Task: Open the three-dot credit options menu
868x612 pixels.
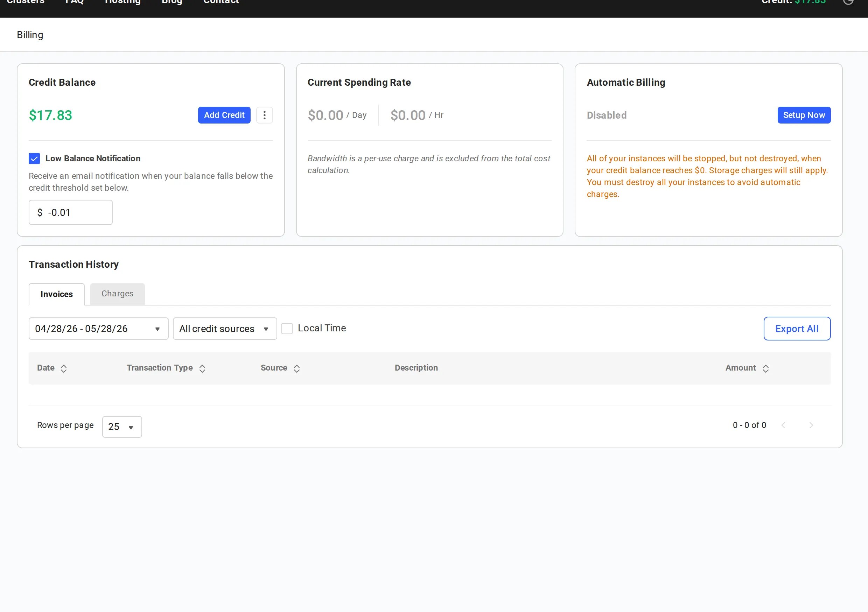Action: tap(264, 115)
